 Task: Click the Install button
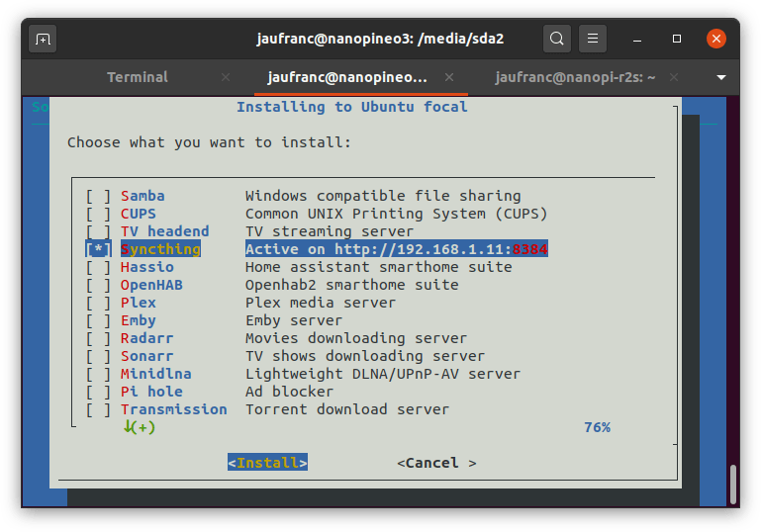267,463
